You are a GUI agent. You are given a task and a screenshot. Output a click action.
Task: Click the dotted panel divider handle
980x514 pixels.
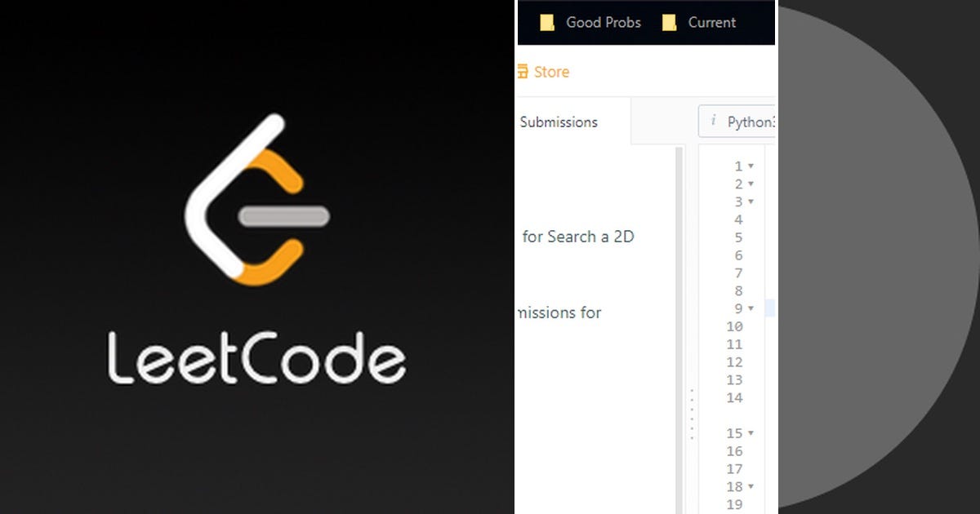[x=692, y=414]
